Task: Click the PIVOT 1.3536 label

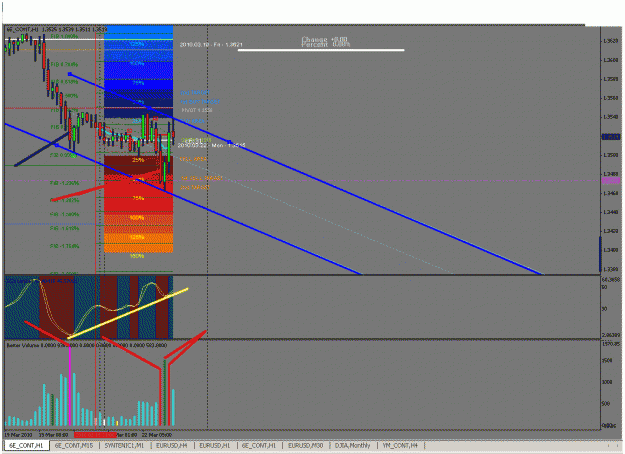Action: pyautogui.click(x=197, y=110)
